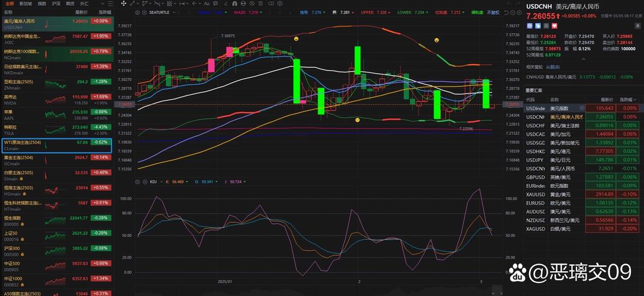The height and width of the screenshot is (296, 644).
Task: Expand the UPPER band value dropdown
Action: pos(389,12)
